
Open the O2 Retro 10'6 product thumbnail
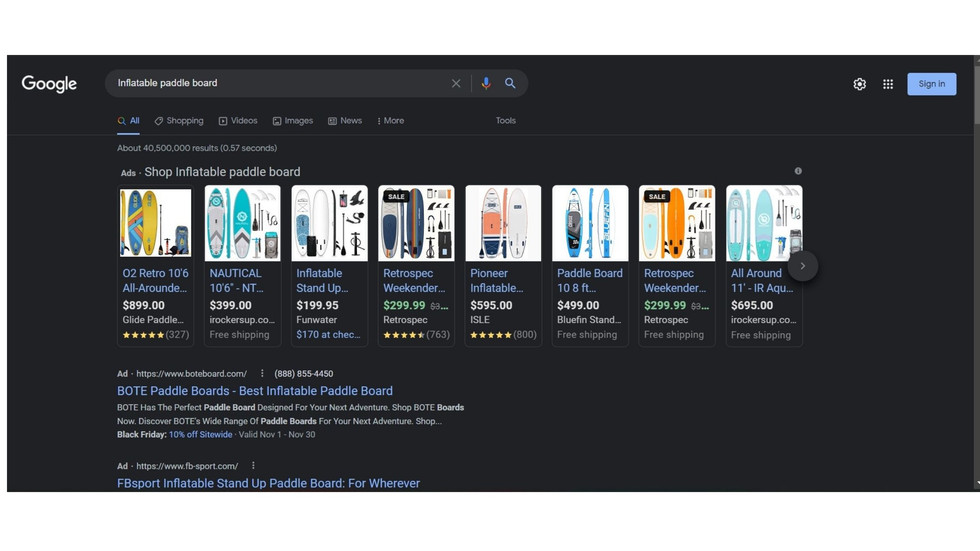155,223
